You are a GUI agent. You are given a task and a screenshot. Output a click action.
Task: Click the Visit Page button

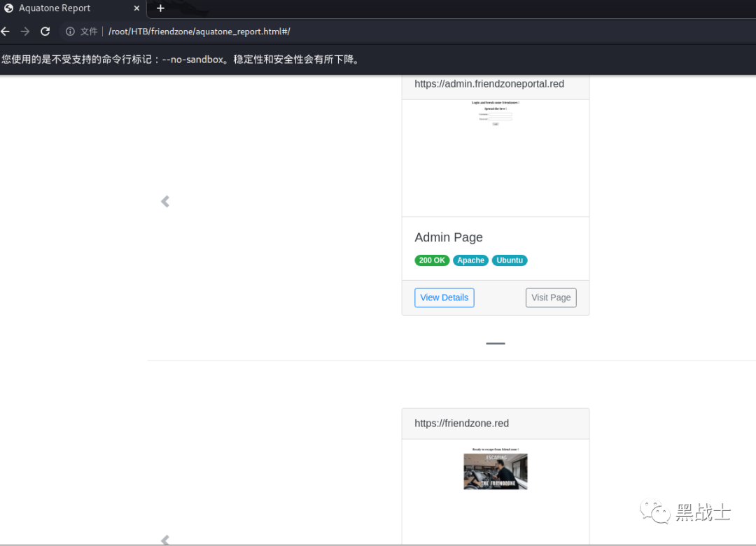[551, 297]
